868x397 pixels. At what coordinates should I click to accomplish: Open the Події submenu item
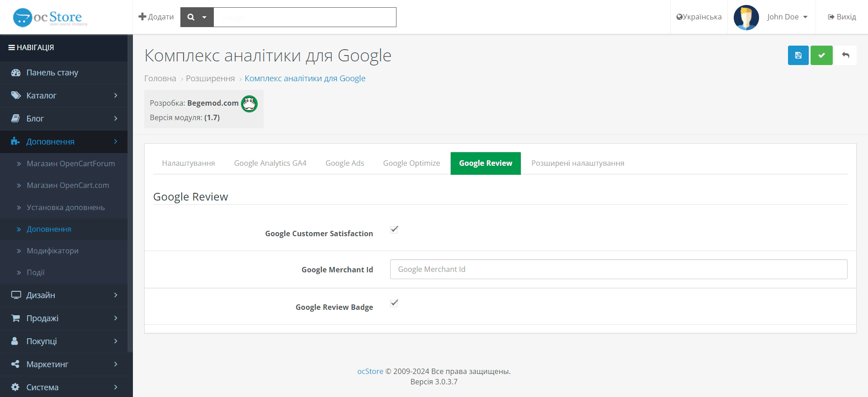coord(64,272)
